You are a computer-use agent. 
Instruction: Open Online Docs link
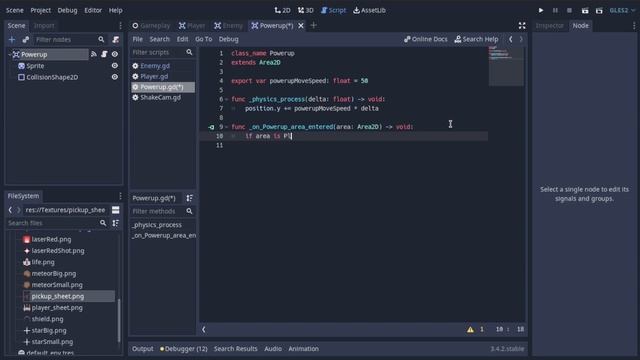(x=426, y=39)
